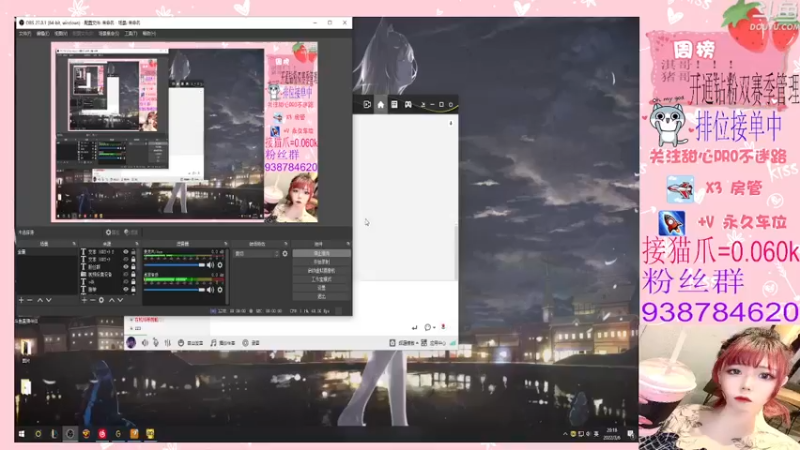800x450 pixels.
Task: Open source properties gear below sources list
Action: tap(101, 300)
